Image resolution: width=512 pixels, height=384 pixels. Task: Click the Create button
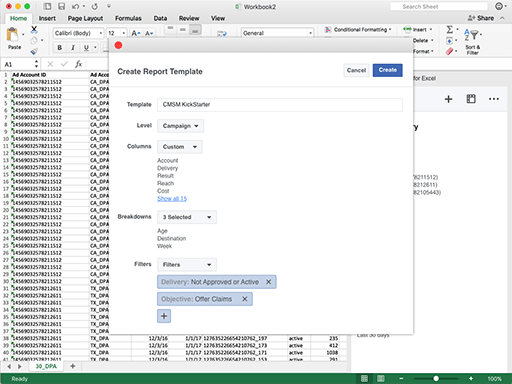pos(387,70)
